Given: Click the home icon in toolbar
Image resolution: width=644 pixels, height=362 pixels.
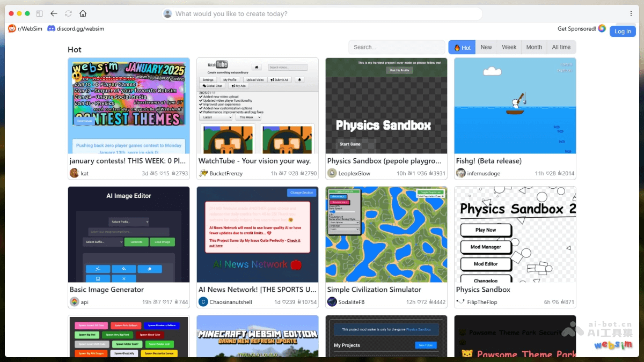Looking at the screenshot, I should 83,13.
